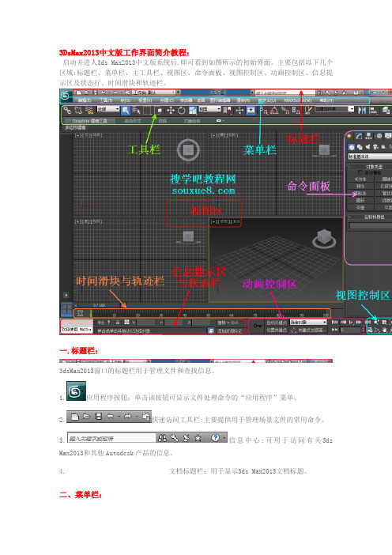Click the 关键点过滤器 key filters button

pos(312,330)
